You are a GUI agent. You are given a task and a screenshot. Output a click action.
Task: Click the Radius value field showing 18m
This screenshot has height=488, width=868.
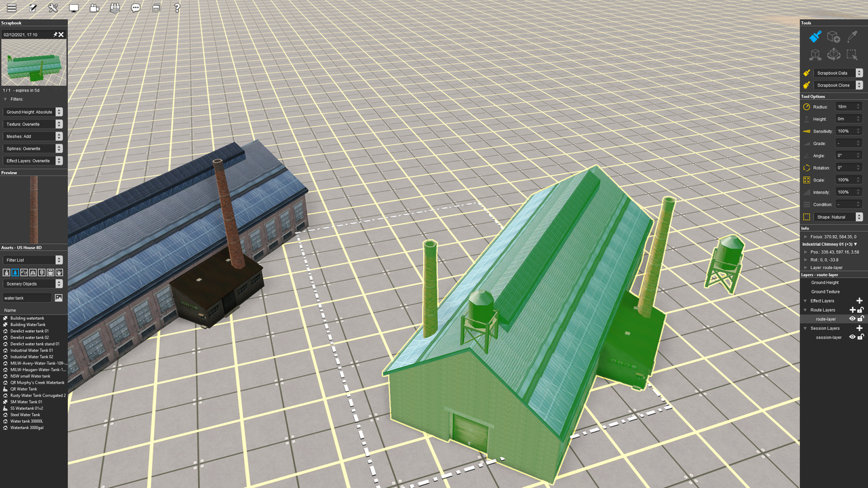coord(848,106)
